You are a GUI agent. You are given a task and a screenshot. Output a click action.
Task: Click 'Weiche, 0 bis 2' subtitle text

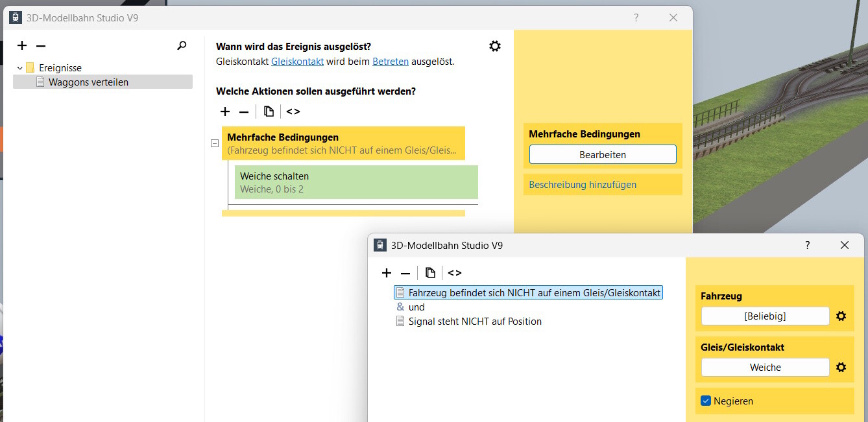pyautogui.click(x=272, y=189)
